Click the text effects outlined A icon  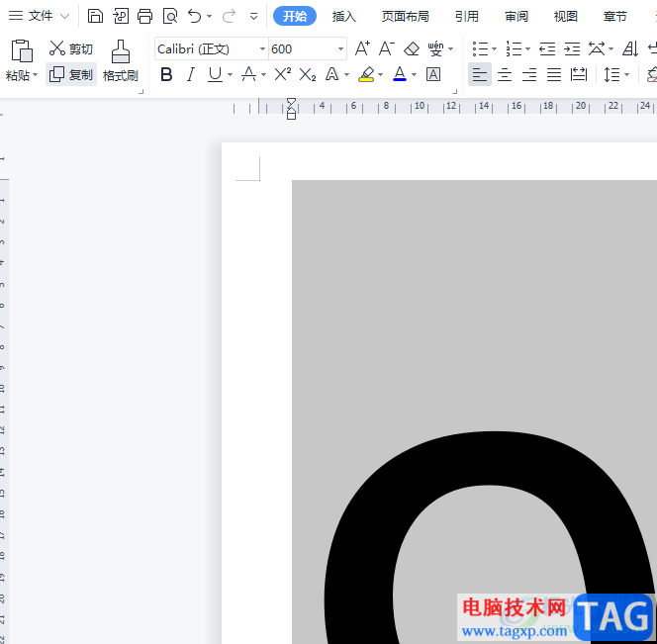(332, 74)
